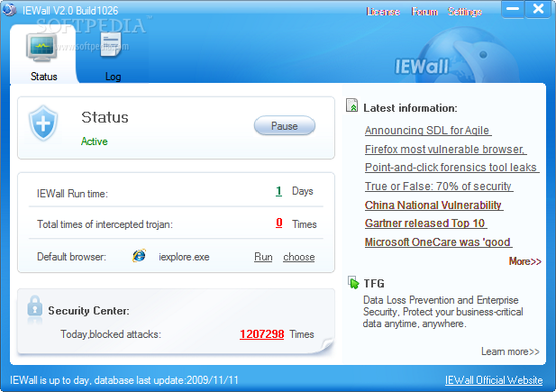556x392 pixels.
Task: Click the IEWall app icon in title bar
Action: click(x=10, y=10)
